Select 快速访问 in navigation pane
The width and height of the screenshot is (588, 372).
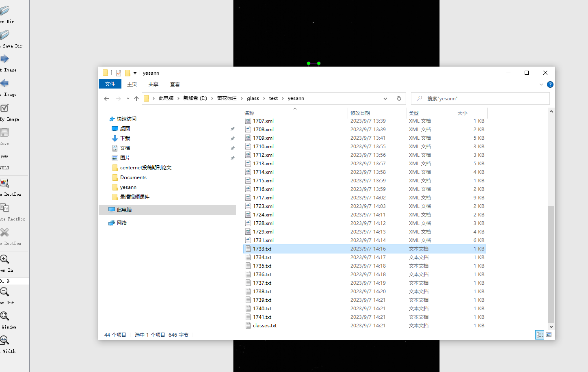[x=127, y=119]
